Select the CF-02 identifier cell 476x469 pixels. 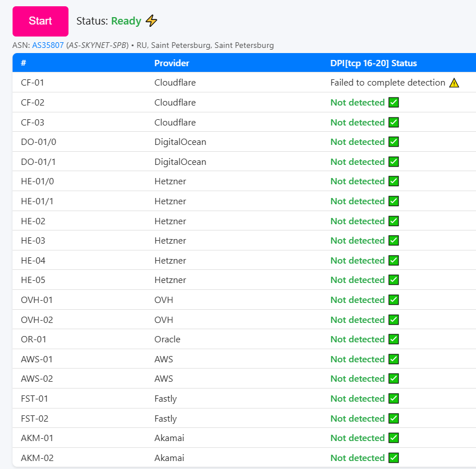pyautogui.click(x=33, y=102)
